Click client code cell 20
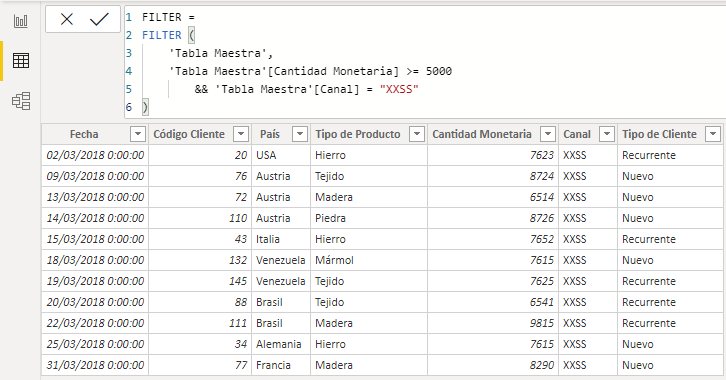Image resolution: width=726 pixels, height=380 pixels. 200,156
